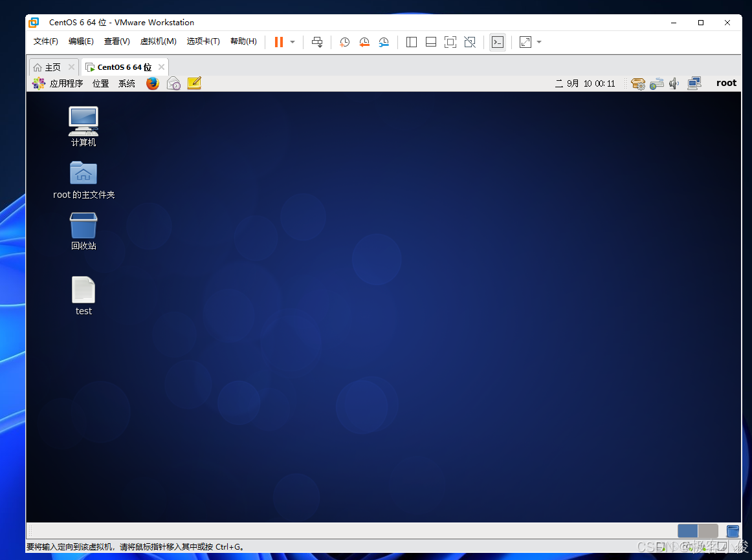Click the VMware Workstation title bar icon
Image resolution: width=752 pixels, height=560 pixels.
click(x=34, y=23)
